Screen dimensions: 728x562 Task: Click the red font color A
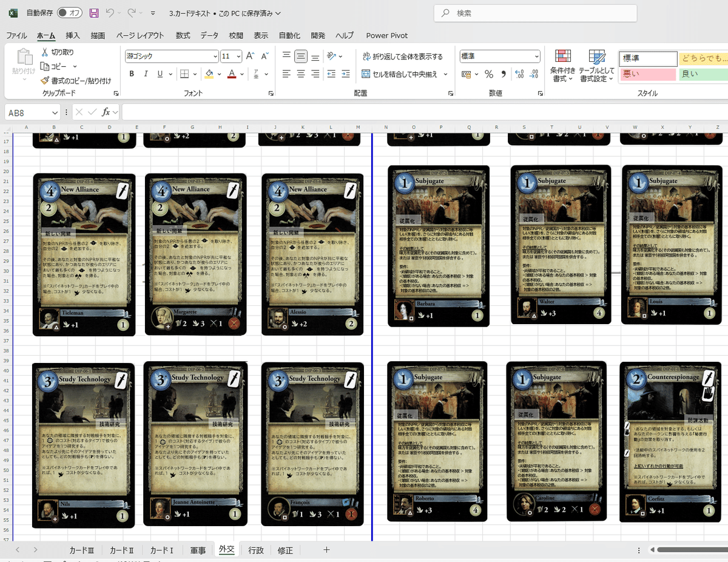(x=231, y=74)
